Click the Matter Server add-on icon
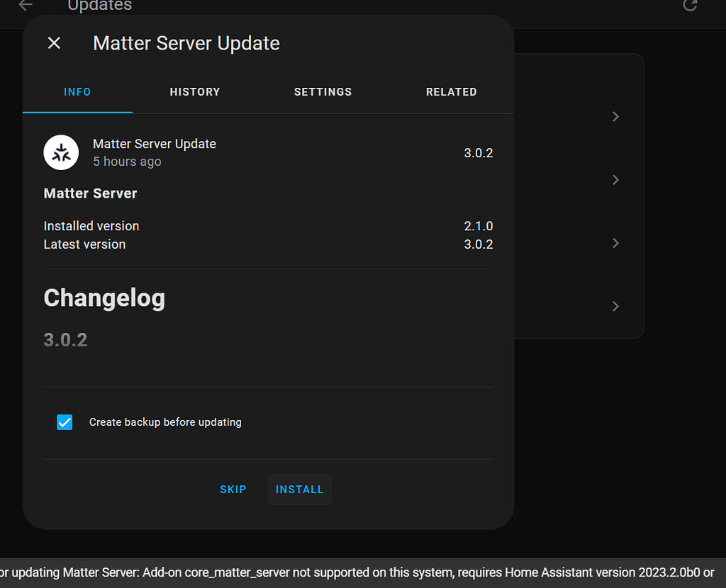The image size is (726, 588). click(x=61, y=152)
